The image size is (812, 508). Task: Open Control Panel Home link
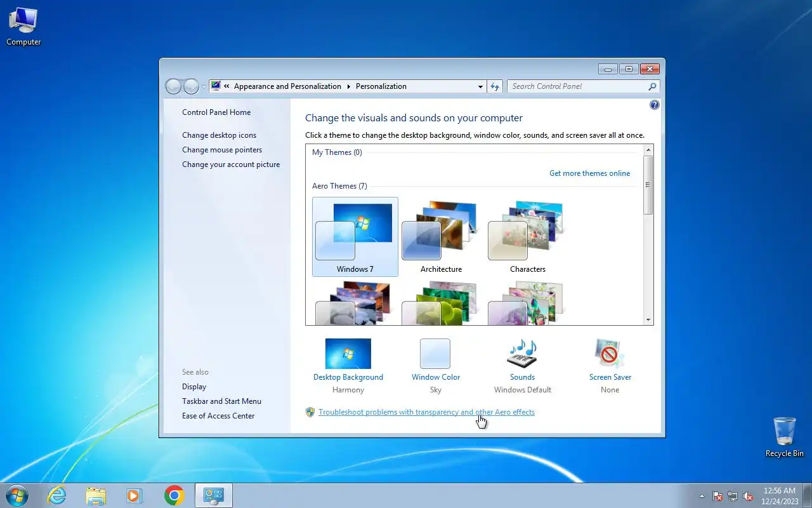pos(216,112)
